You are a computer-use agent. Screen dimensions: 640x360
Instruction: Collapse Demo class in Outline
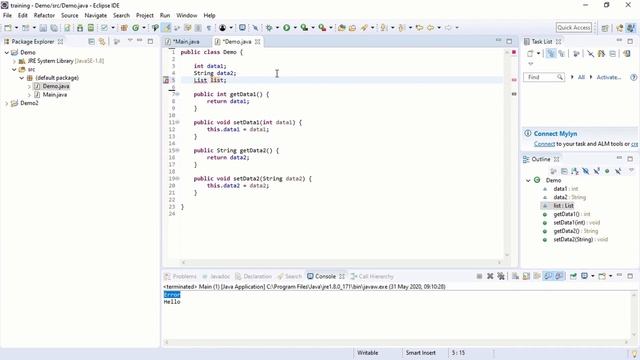528,180
